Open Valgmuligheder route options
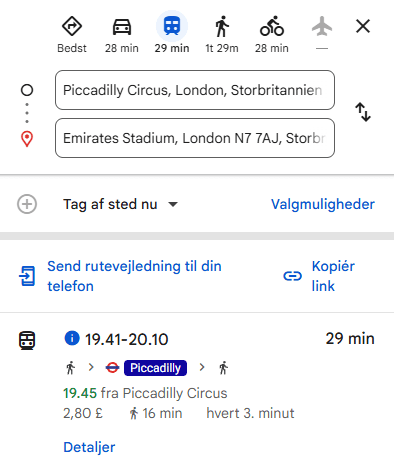 tap(323, 204)
